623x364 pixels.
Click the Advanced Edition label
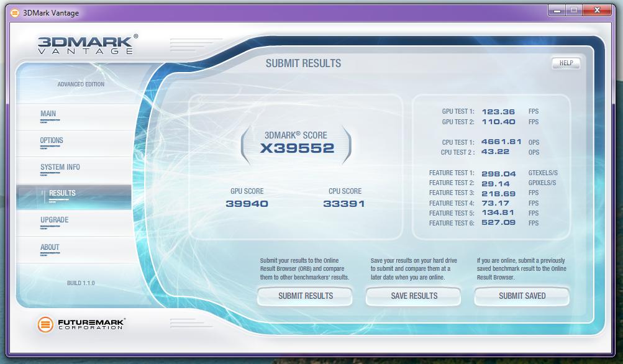(x=81, y=84)
